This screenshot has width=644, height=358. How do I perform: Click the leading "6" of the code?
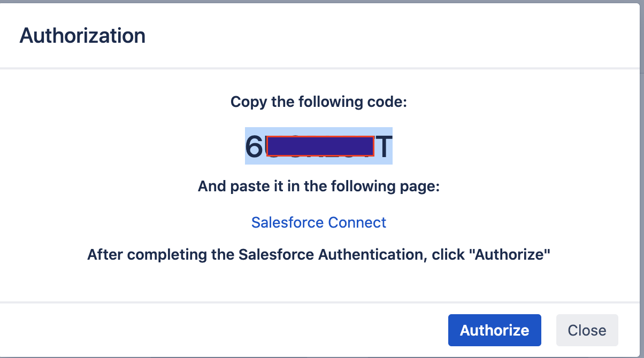coord(255,145)
